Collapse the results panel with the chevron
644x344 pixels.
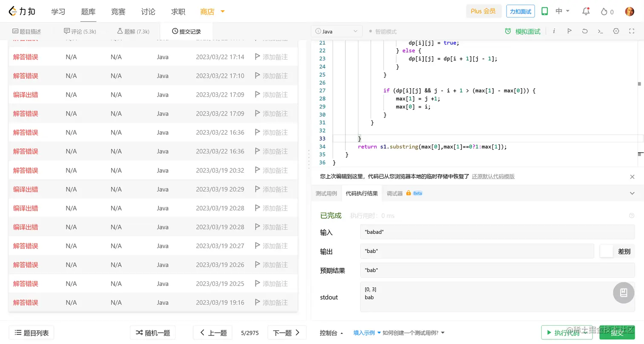coord(632,193)
